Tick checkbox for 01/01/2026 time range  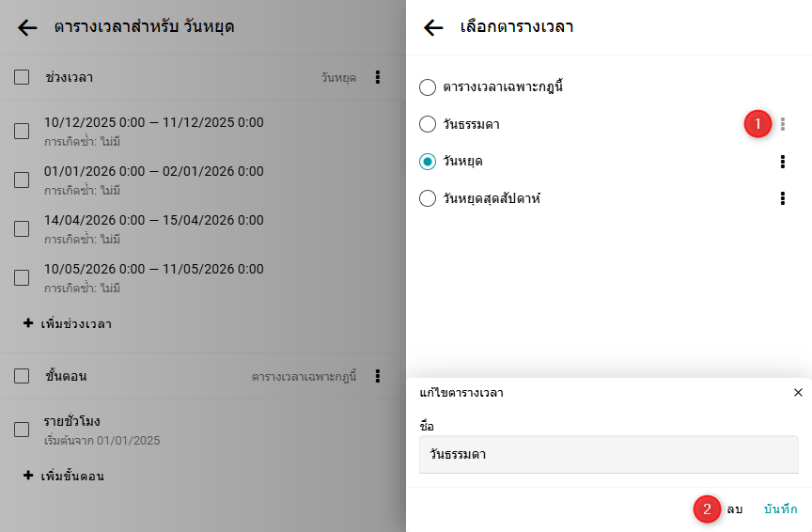click(x=22, y=180)
